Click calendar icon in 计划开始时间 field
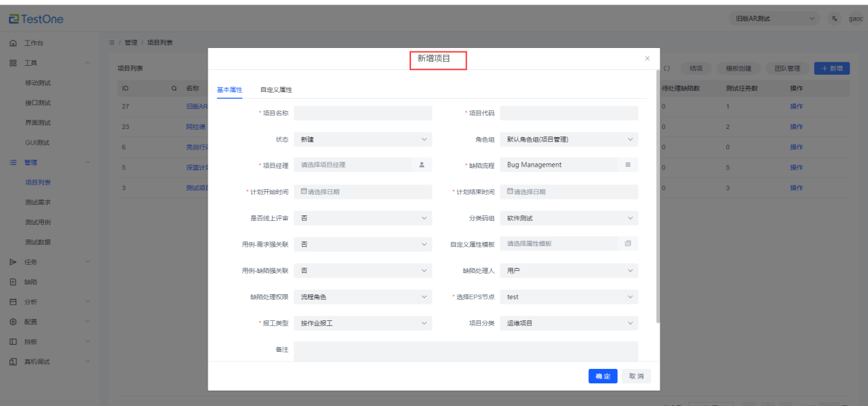 click(x=304, y=192)
